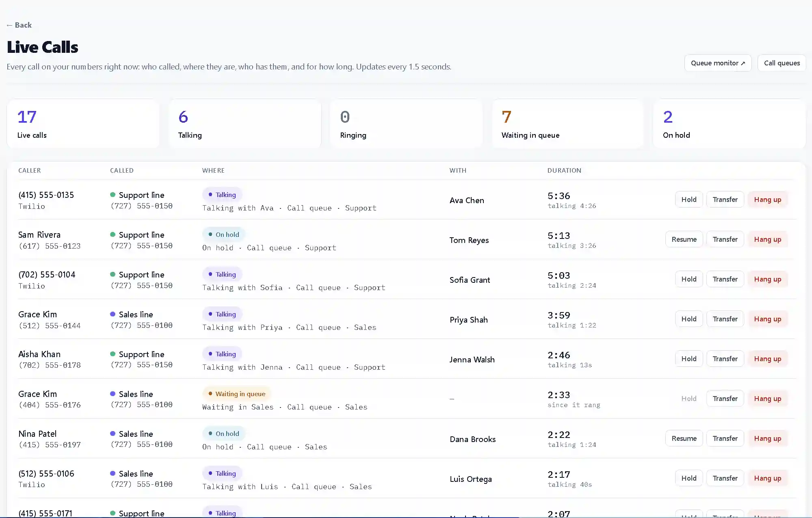Image resolution: width=812 pixels, height=518 pixels.
Task: Select the 0 Ringing stat card
Action: [406, 124]
